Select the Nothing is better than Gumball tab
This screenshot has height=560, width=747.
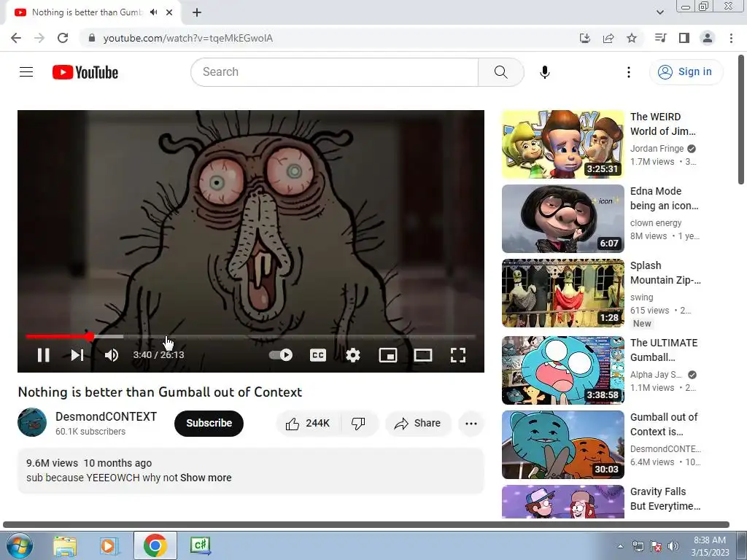pos(88,12)
